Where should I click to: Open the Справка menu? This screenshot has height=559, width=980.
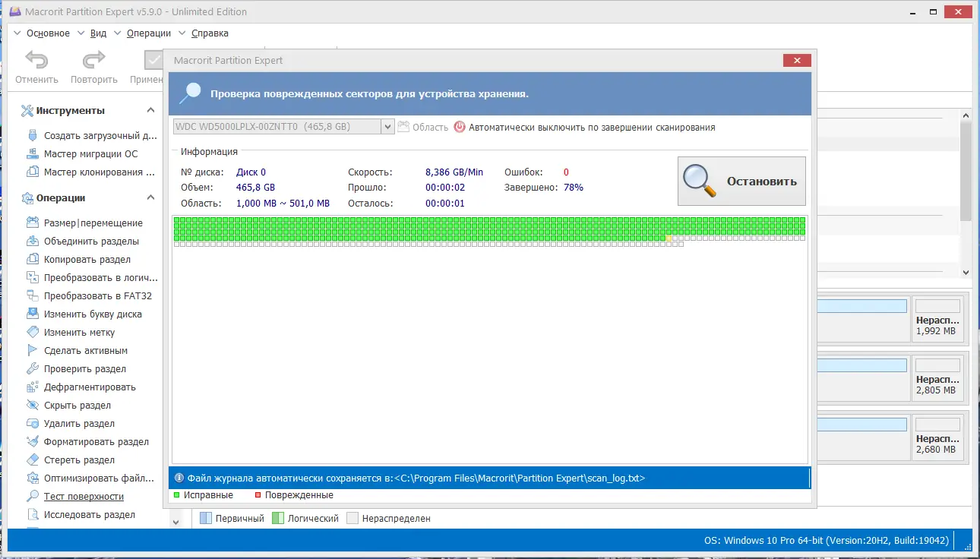point(210,33)
